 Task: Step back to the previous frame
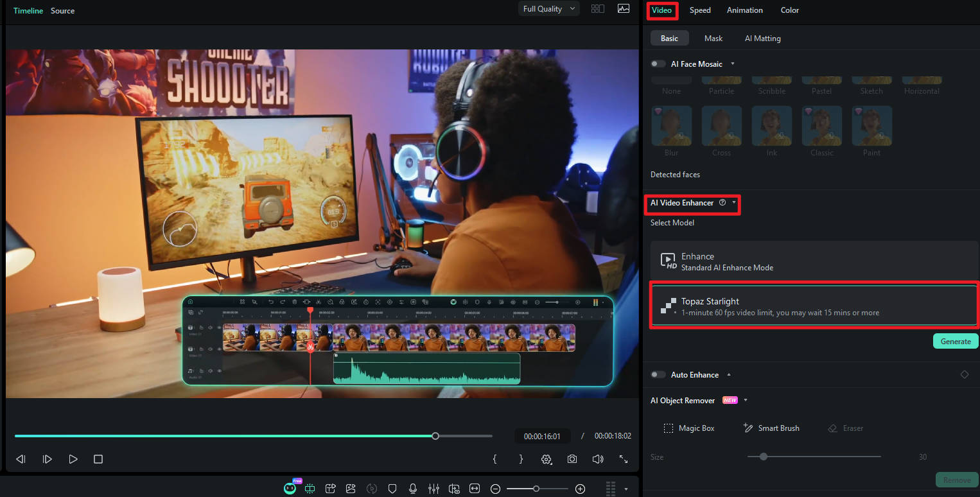point(21,459)
